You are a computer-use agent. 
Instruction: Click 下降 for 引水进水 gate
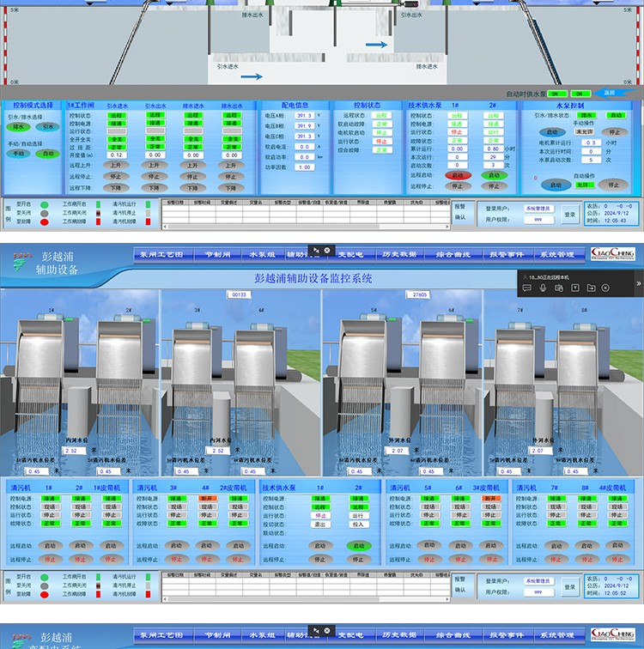coord(116,188)
